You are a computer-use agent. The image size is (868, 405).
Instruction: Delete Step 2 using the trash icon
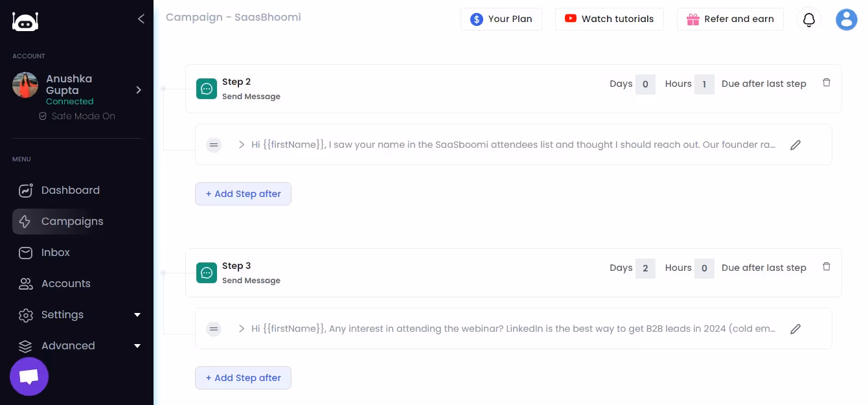click(x=827, y=82)
